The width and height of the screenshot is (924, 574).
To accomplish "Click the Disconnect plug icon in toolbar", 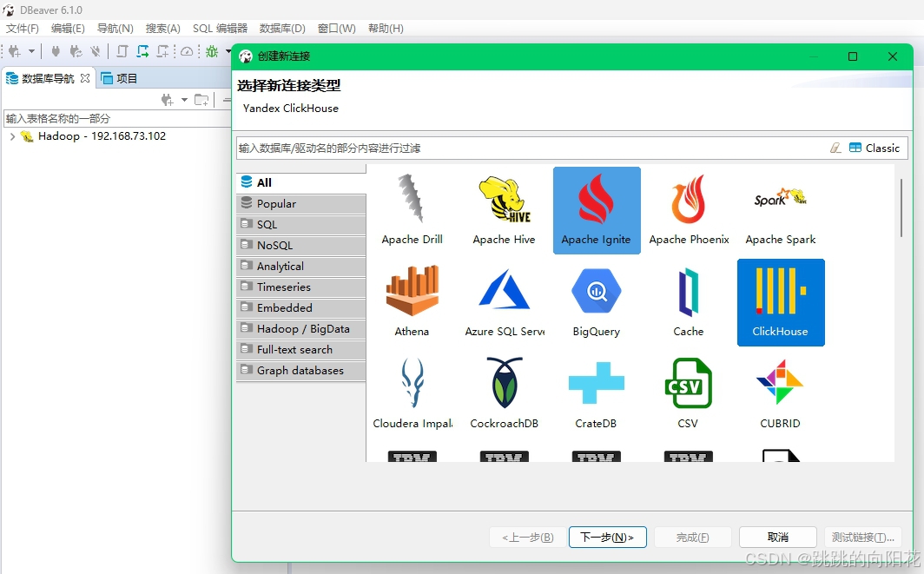I will pyautogui.click(x=95, y=52).
